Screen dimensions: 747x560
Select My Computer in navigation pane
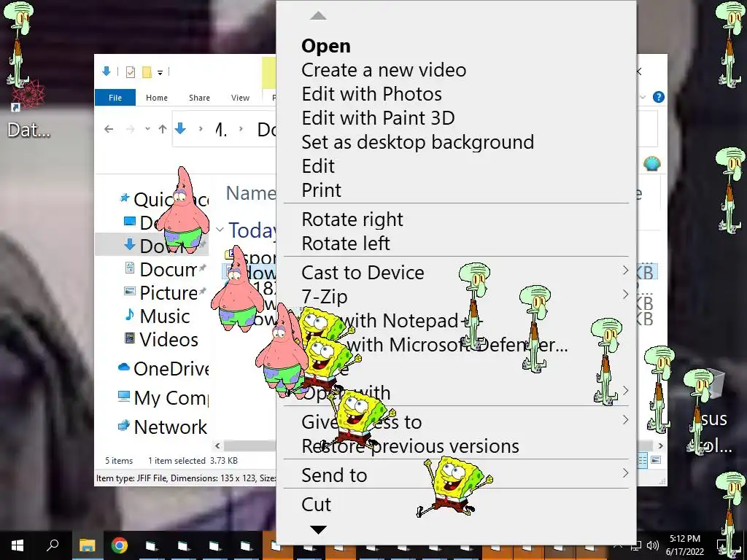163,397
